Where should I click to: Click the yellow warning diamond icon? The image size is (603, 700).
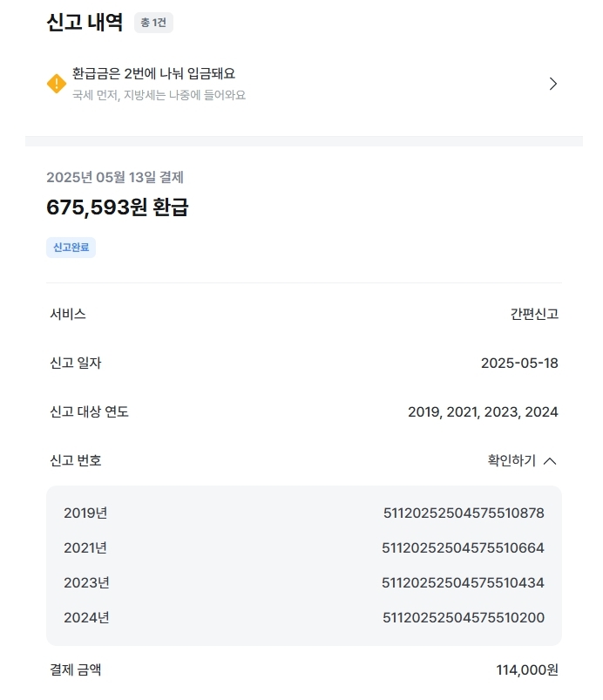pos(57,84)
